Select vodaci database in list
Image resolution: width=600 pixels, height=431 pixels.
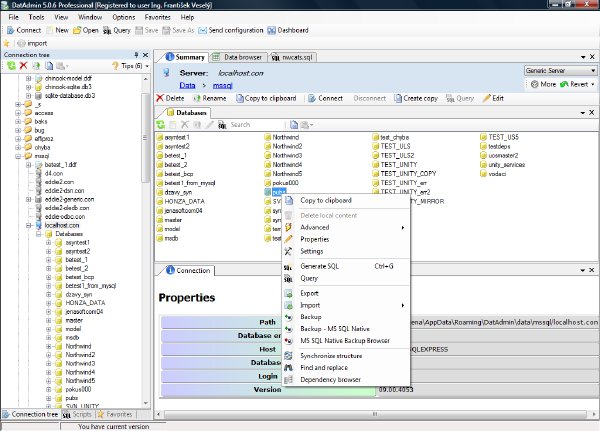(x=493, y=174)
